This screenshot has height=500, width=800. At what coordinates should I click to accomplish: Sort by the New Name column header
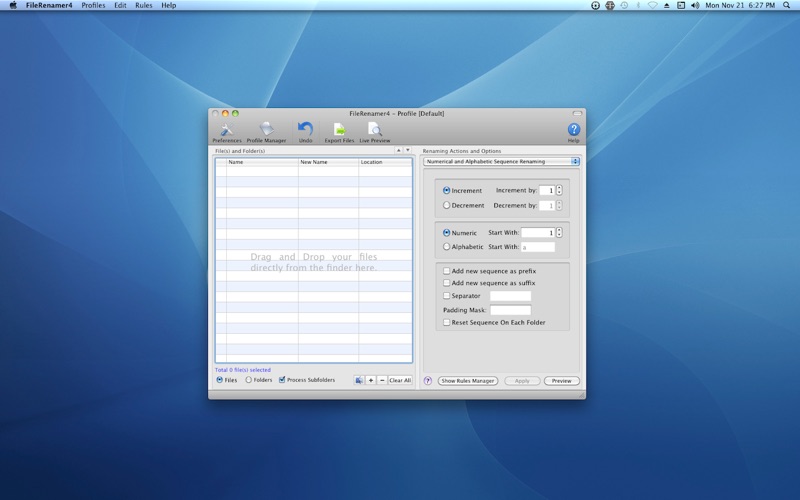tap(329, 162)
